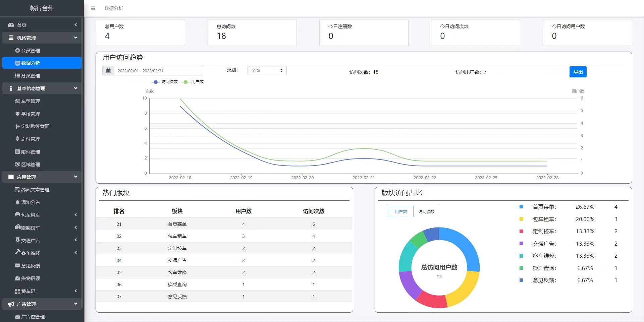Open the 广告位管理 menu item
This screenshot has height=322, width=644.
[42, 317]
